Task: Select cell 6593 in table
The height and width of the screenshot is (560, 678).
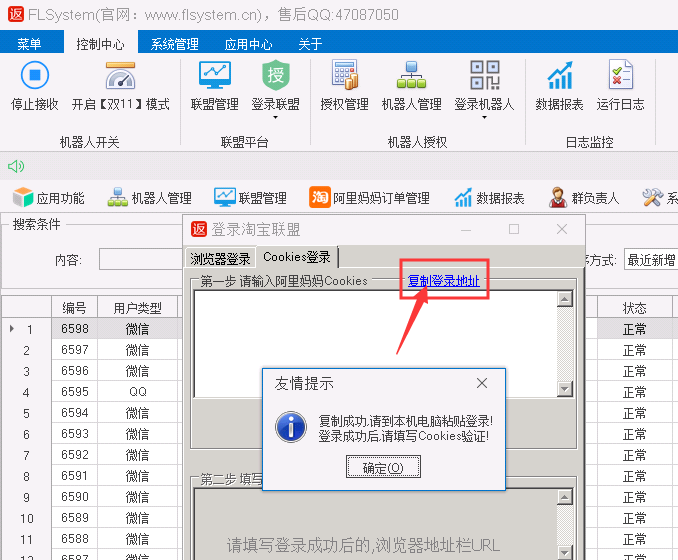Action: (x=74, y=434)
